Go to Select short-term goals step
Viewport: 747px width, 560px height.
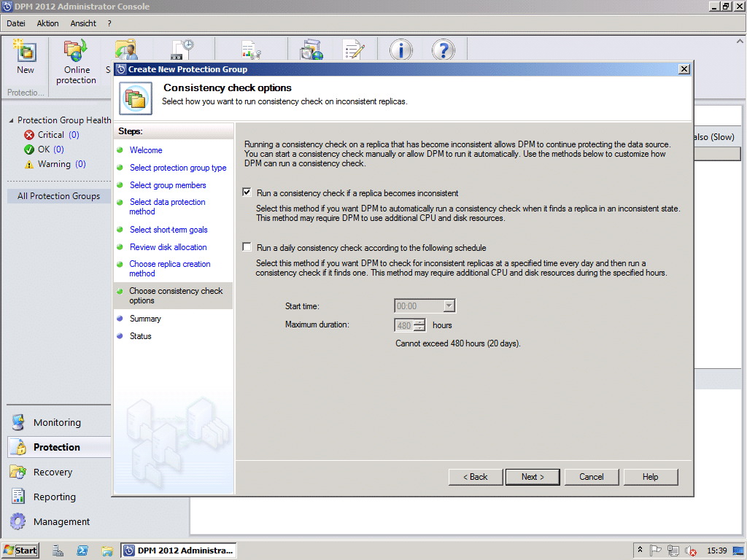pos(169,230)
